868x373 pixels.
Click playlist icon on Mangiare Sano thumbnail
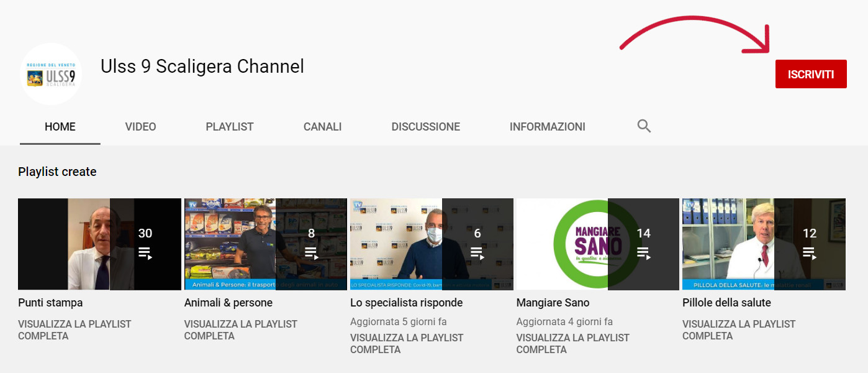pos(643,253)
